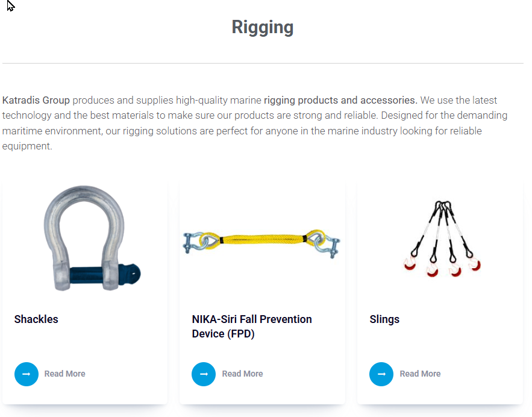This screenshot has height=417, width=532.
Task: Select the yellow fall prevention device image
Action: pyautogui.click(x=261, y=241)
